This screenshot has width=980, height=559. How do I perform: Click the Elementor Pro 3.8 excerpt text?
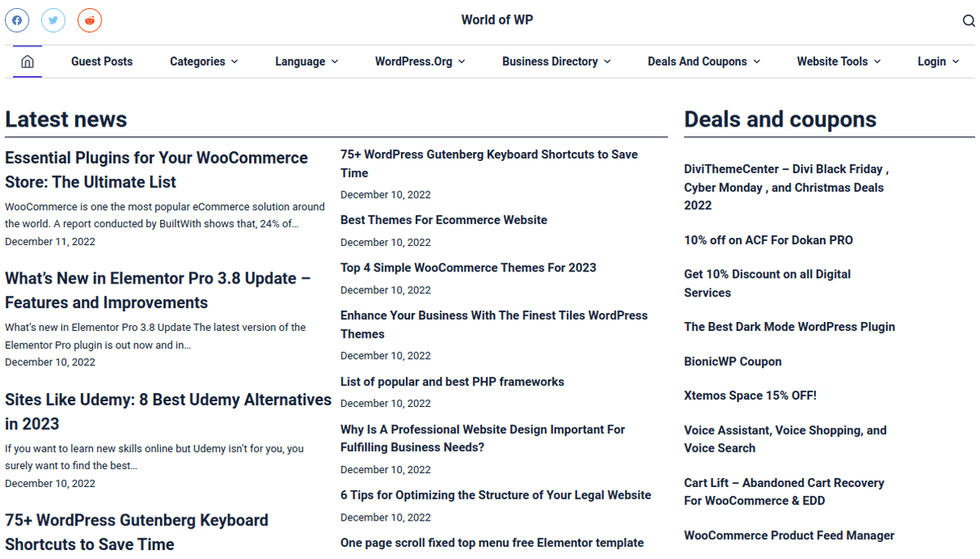click(155, 336)
